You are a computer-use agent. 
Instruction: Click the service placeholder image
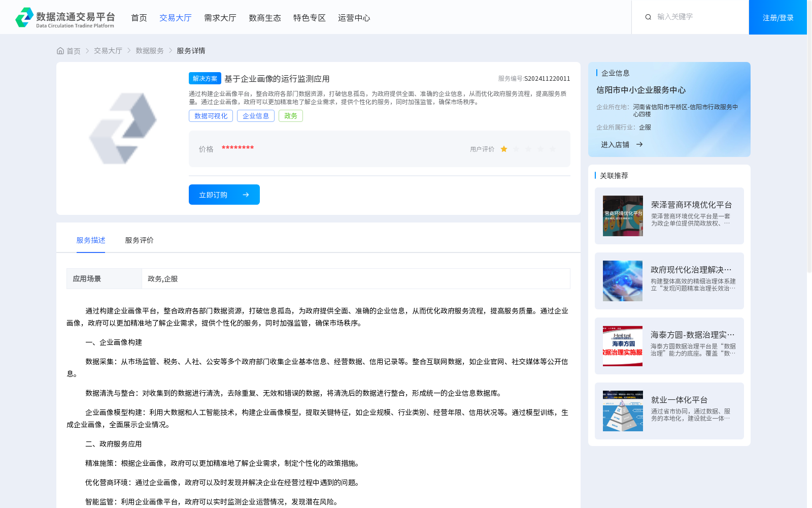tap(122, 129)
